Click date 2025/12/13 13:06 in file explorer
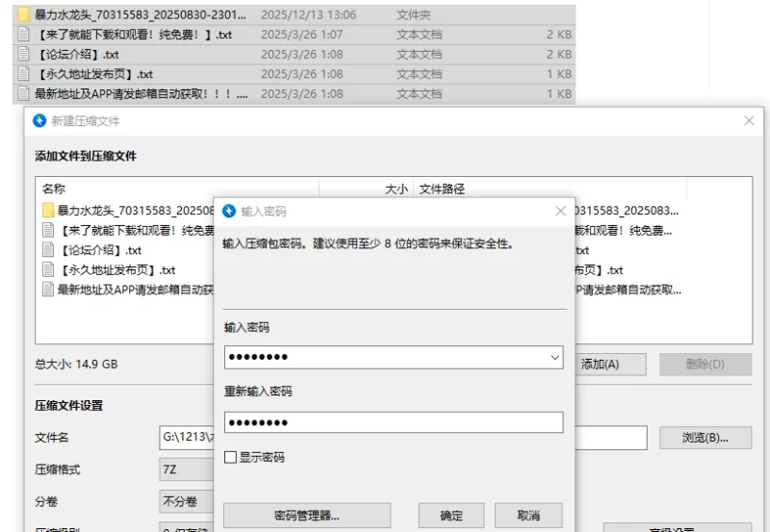This screenshot has height=532, width=770. [x=308, y=14]
